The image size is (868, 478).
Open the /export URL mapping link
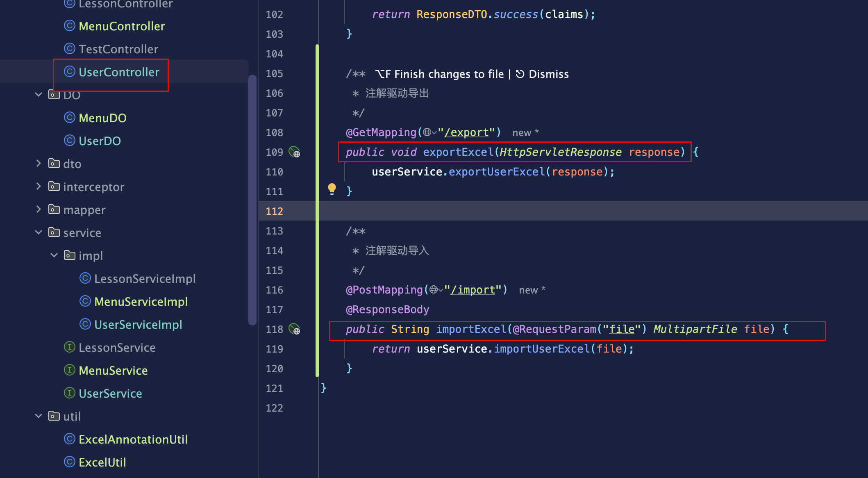[x=466, y=132]
